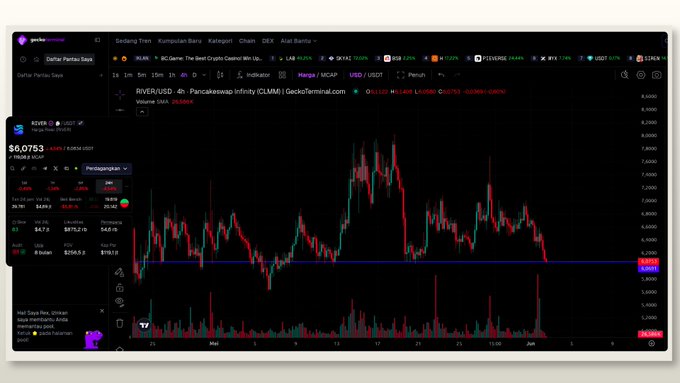Select the 1s timeframe
The height and width of the screenshot is (383, 680).
pos(115,75)
